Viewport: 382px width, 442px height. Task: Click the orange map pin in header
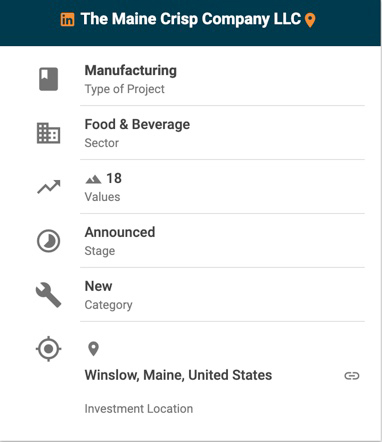pyautogui.click(x=310, y=20)
